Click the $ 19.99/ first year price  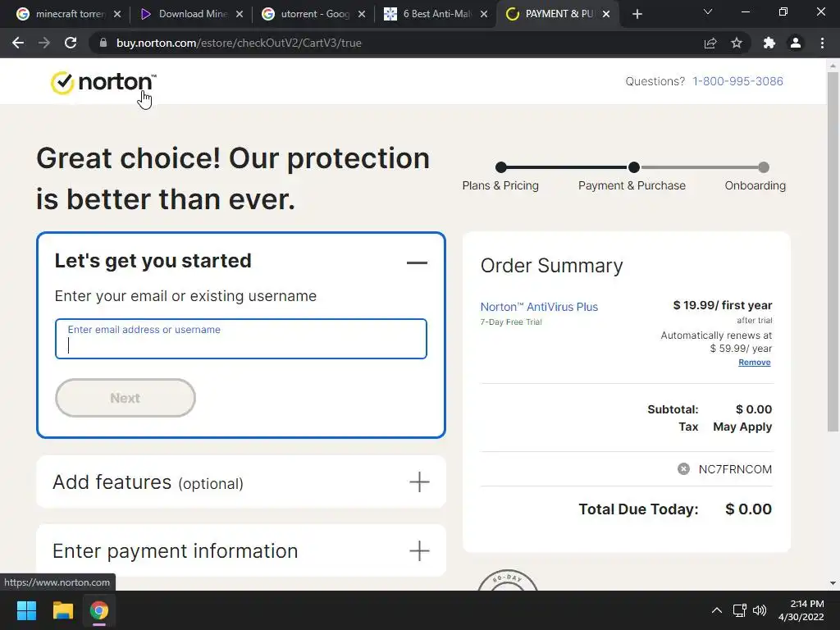tap(722, 305)
